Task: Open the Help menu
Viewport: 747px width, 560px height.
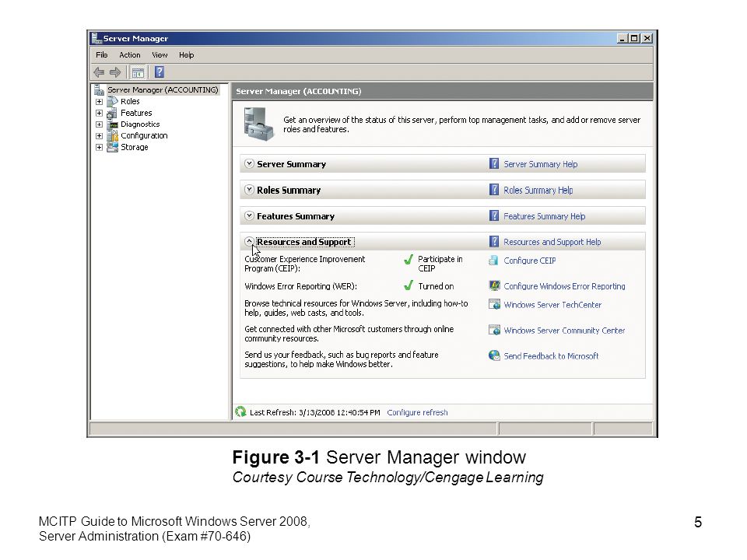Action: click(x=186, y=54)
